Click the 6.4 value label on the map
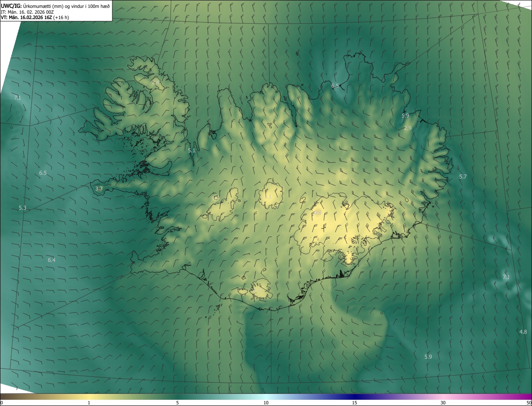Viewport: 532px width, 406px height. (52, 260)
